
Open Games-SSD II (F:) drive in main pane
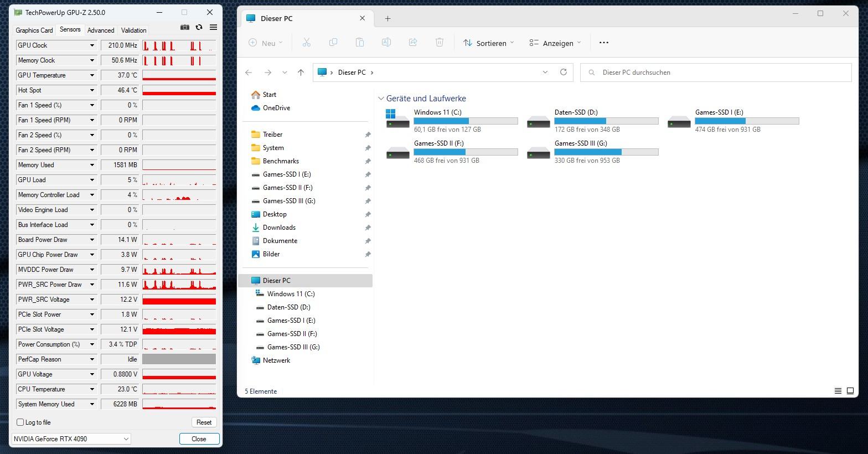pyautogui.click(x=397, y=153)
